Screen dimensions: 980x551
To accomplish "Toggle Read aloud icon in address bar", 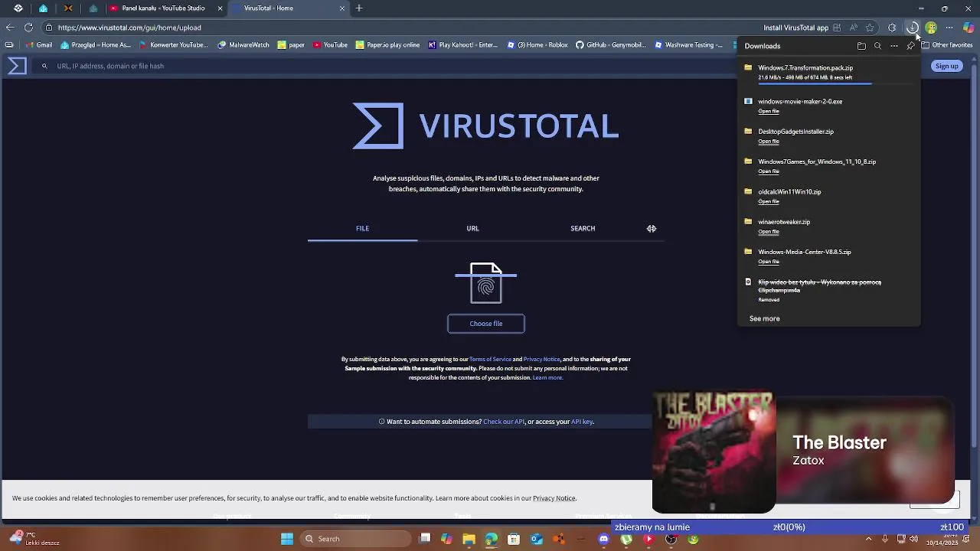I will point(853,28).
